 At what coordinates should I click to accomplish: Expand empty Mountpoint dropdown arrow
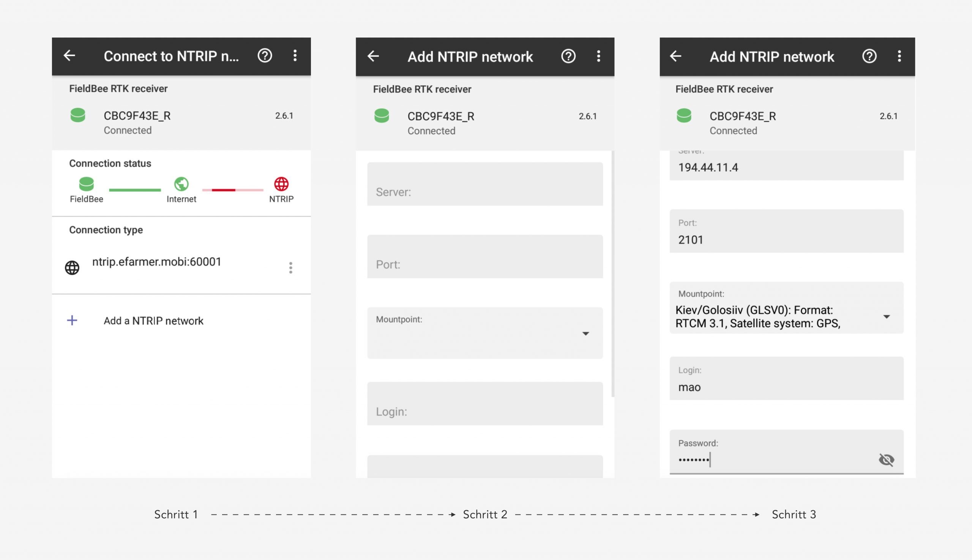(585, 333)
